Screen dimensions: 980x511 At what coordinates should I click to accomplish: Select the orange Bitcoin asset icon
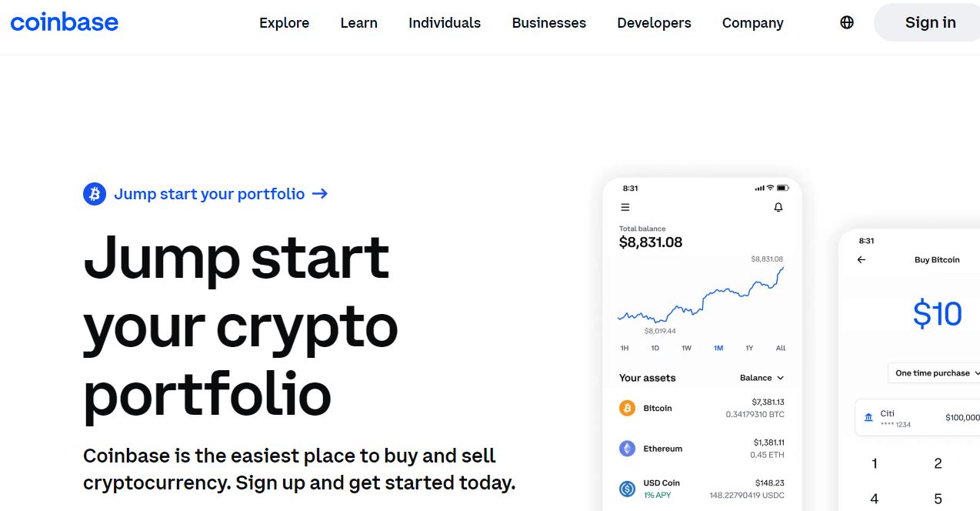628,408
